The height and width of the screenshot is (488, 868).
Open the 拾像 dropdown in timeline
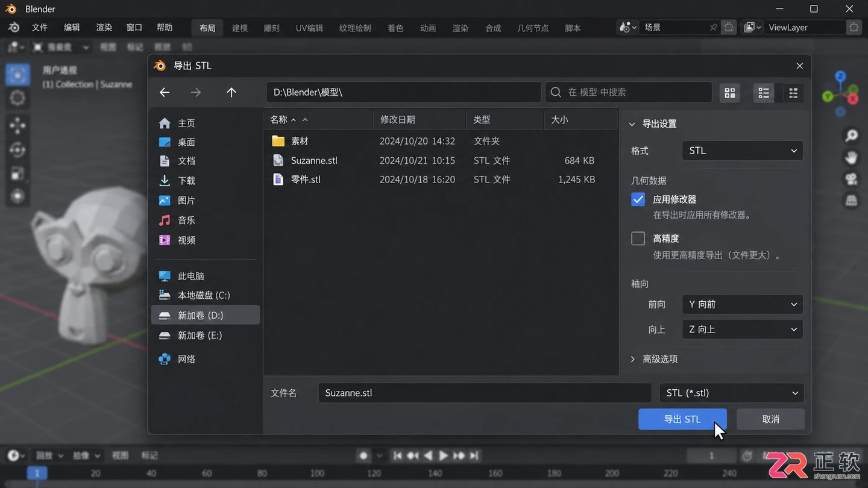[86, 455]
